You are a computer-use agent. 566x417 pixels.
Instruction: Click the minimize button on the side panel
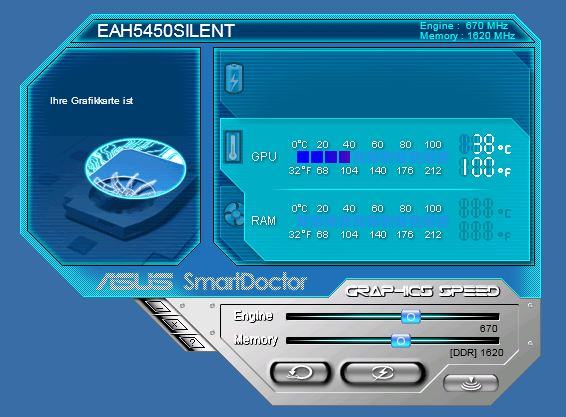(158, 307)
